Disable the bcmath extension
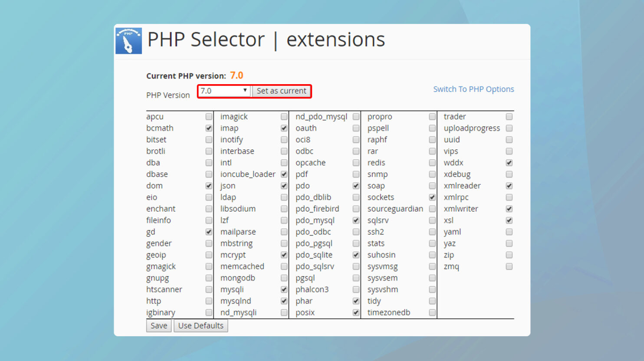The height and width of the screenshot is (361, 644). [x=209, y=128]
